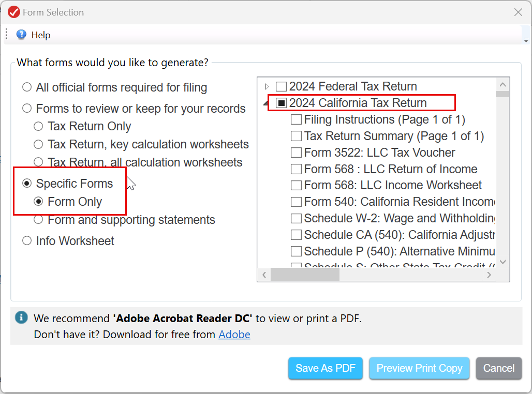Click the Save As PDF button

click(x=326, y=368)
